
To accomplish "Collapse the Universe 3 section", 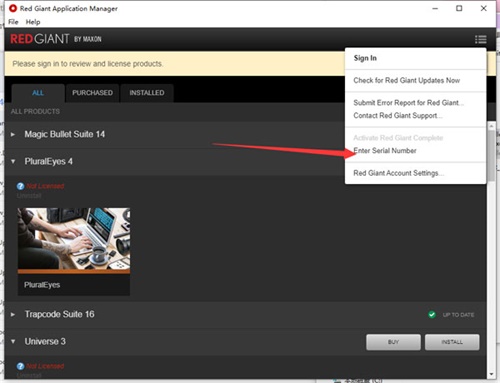I will [13, 341].
